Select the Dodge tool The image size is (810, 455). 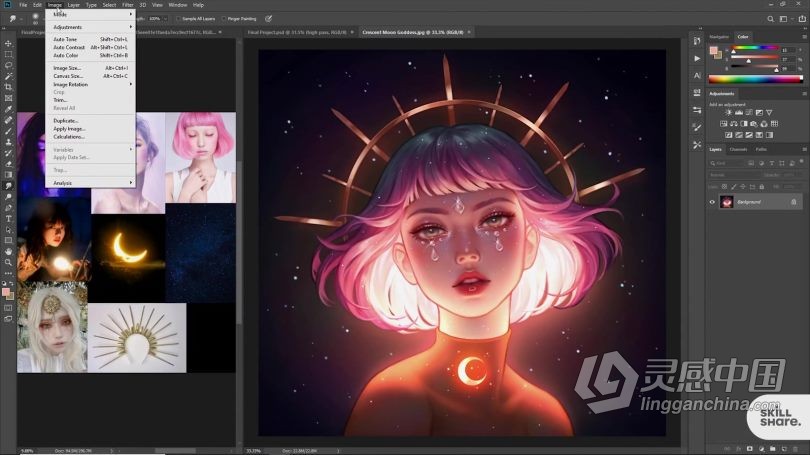tap(8, 197)
